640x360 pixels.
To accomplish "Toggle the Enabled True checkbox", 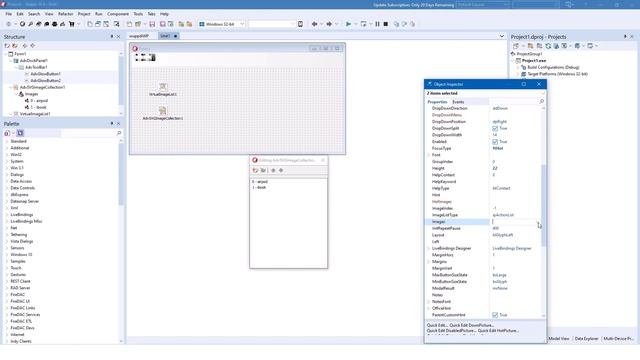I will point(495,142).
